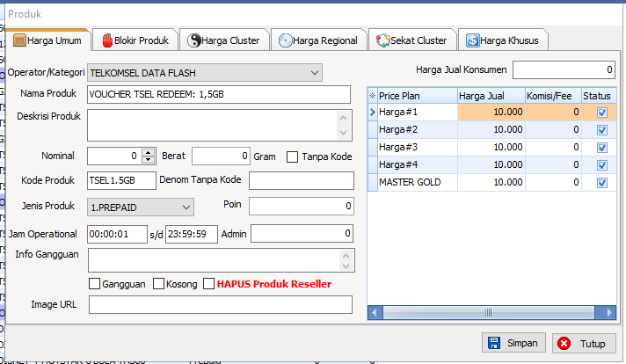Click the dollar icon of Harga Khusus

point(472,40)
